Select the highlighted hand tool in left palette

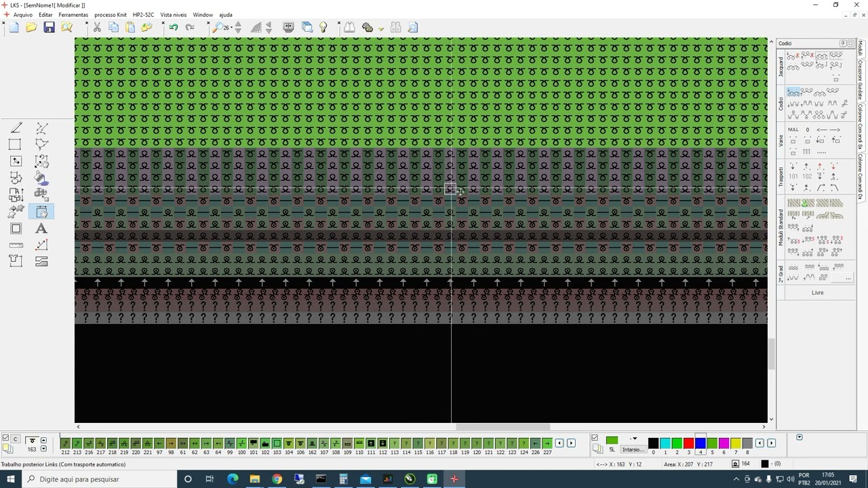pos(41,212)
